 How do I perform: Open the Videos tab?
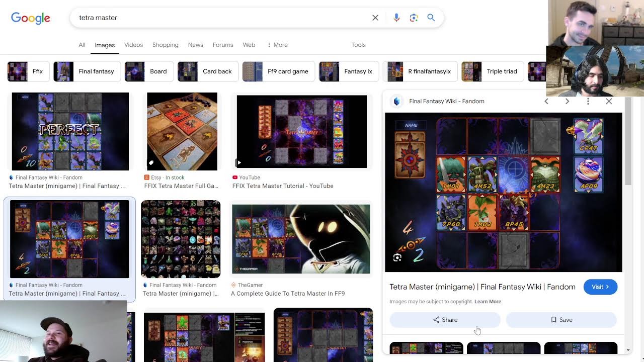(x=134, y=45)
